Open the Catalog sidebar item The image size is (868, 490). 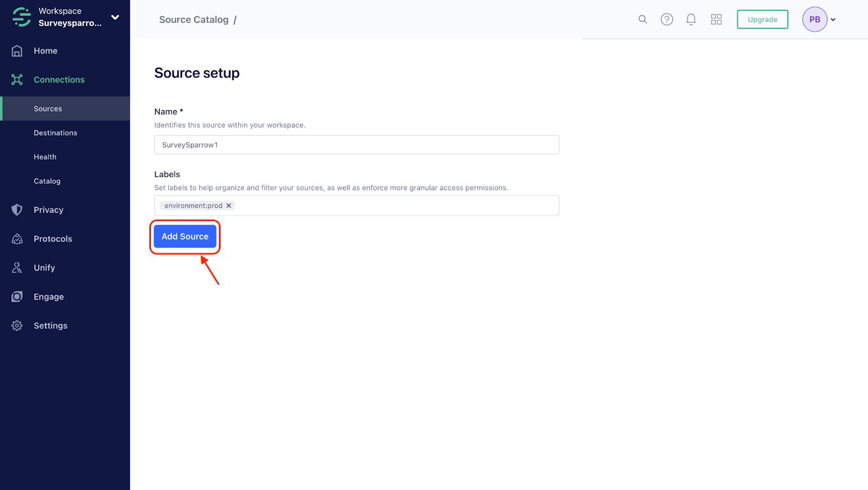pyautogui.click(x=47, y=181)
